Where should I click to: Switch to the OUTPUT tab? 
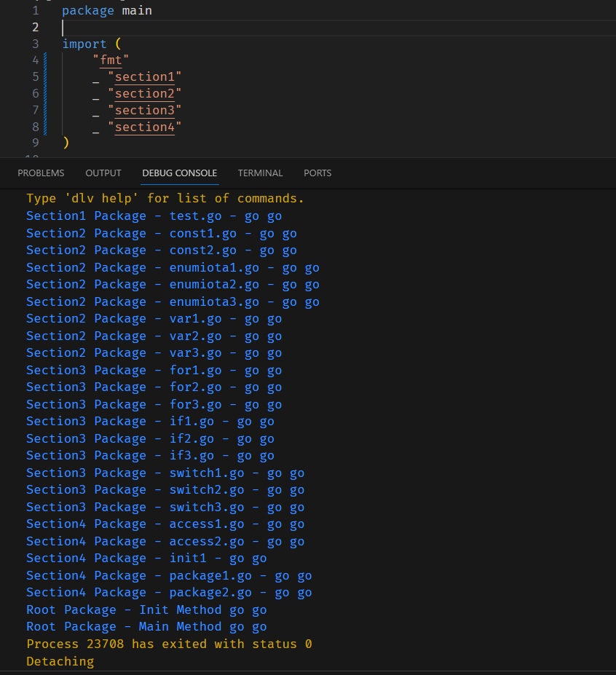click(x=103, y=173)
